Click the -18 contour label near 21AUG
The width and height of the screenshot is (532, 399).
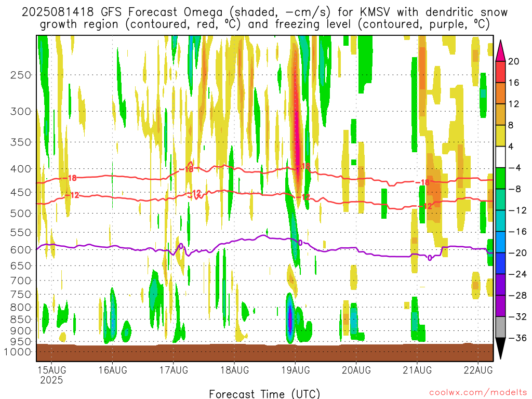point(423,182)
